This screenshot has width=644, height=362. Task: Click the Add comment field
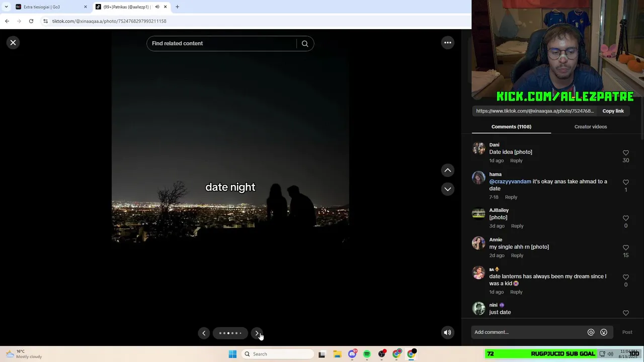528,332
